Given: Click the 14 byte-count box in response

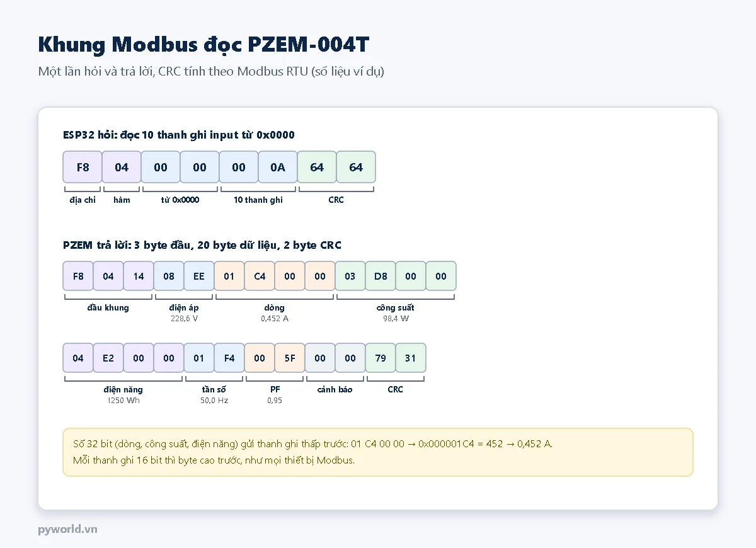Looking at the screenshot, I should (139, 276).
